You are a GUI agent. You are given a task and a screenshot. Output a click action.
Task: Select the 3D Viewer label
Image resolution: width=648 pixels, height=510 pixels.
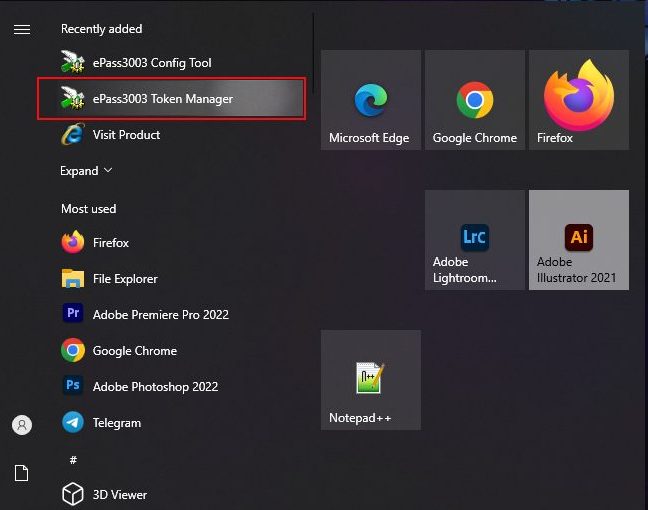(120, 495)
